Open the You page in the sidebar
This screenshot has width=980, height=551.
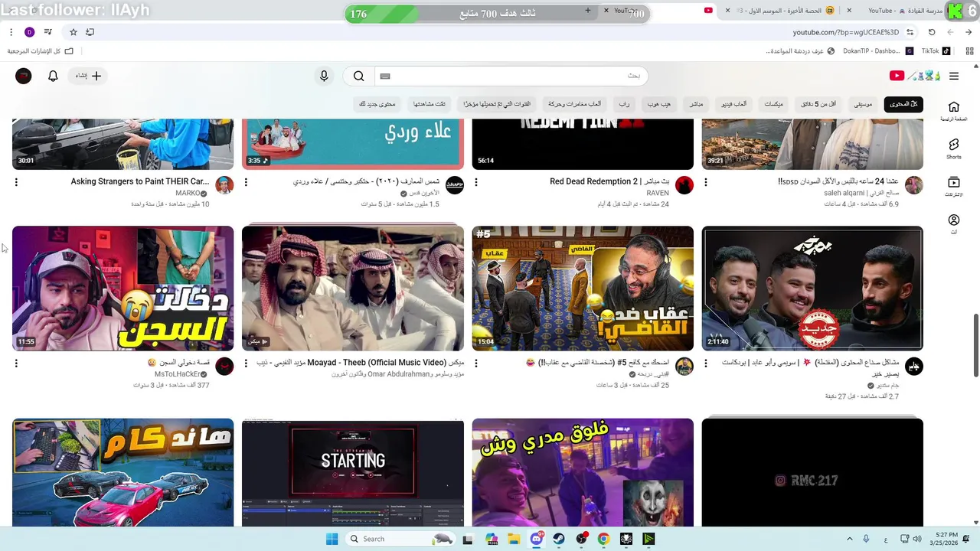(x=953, y=224)
